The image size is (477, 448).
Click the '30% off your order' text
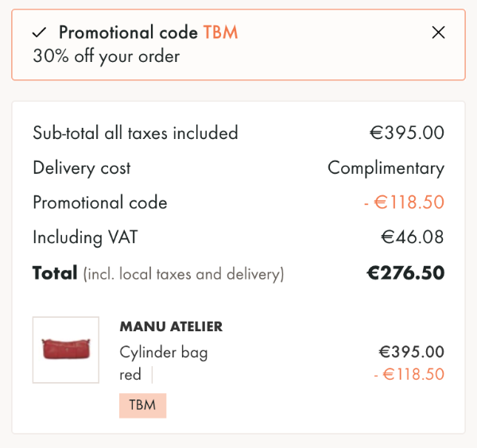pos(107,56)
